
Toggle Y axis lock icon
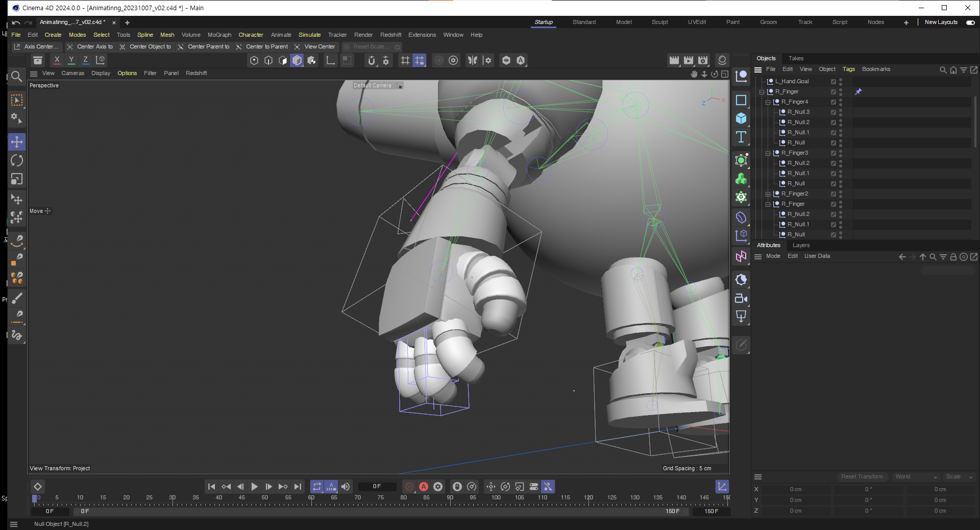[x=71, y=60]
